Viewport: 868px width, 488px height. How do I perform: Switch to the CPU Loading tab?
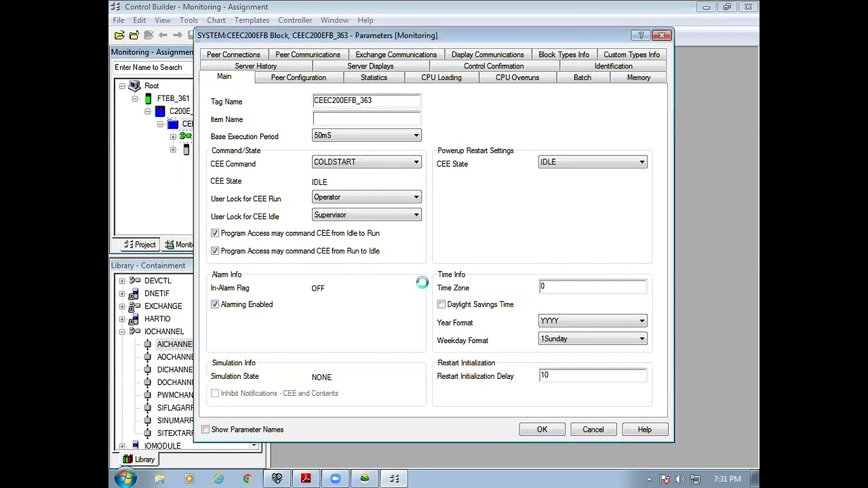point(441,77)
